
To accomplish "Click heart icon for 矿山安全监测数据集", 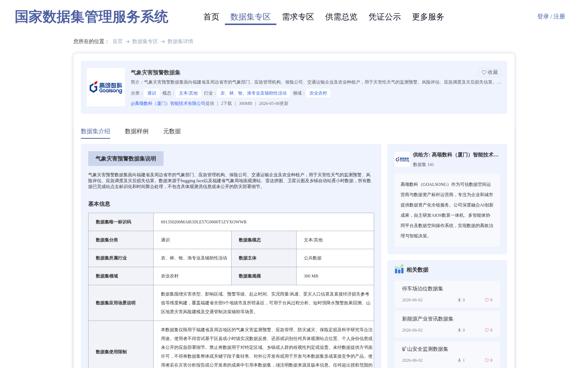I will click(487, 360).
